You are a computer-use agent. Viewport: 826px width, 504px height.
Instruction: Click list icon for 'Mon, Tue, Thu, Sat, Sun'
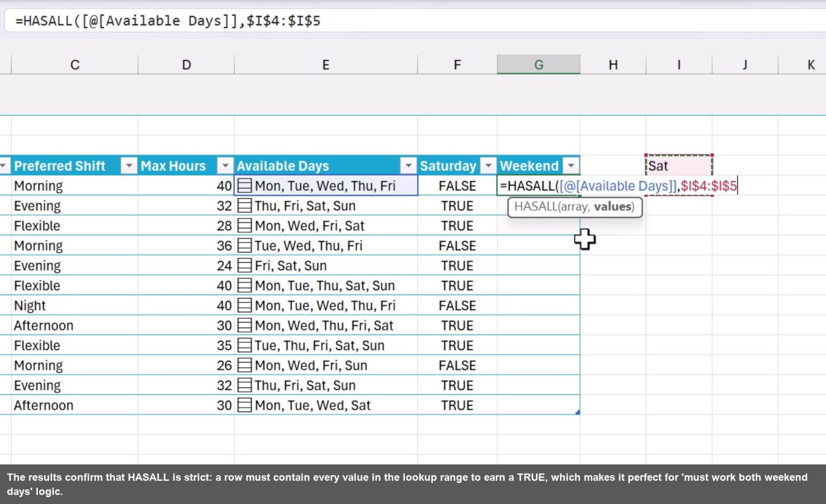coord(244,286)
